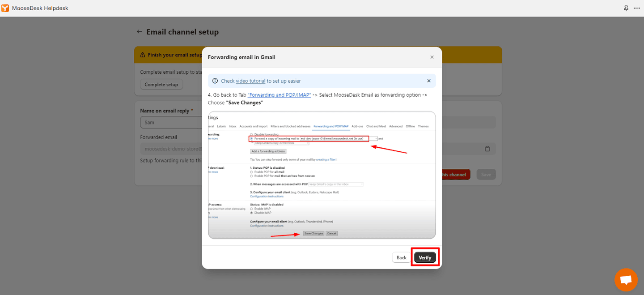Click the Complete setup button
This screenshot has width=644, height=295.
(161, 85)
